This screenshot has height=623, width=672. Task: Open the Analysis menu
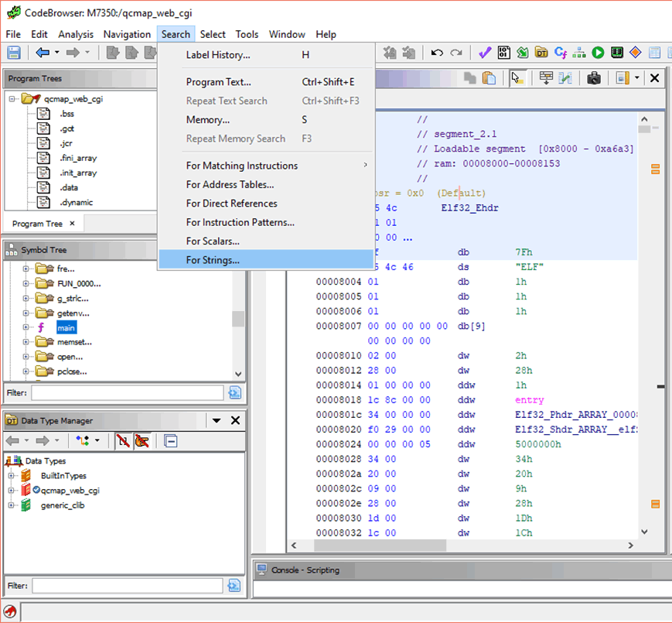(76, 34)
